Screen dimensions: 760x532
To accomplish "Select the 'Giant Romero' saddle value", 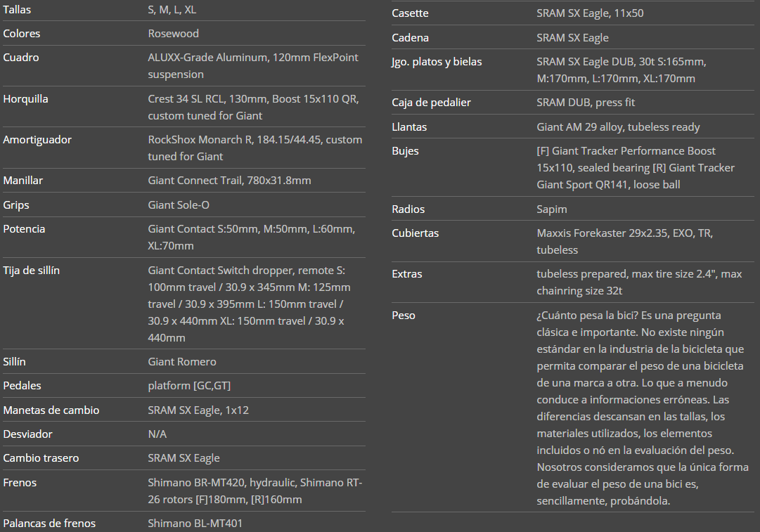I will coord(182,362).
